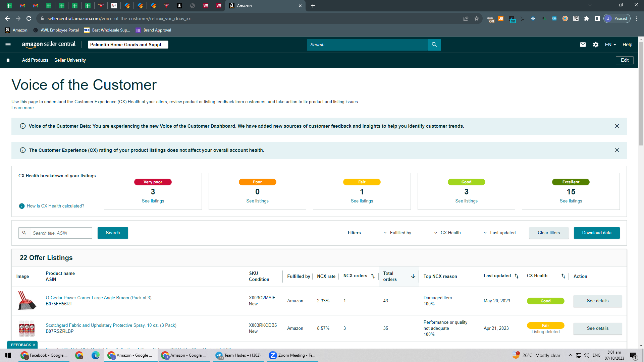
Task: Open the Brand Approval bookmark
Action: coord(154,30)
